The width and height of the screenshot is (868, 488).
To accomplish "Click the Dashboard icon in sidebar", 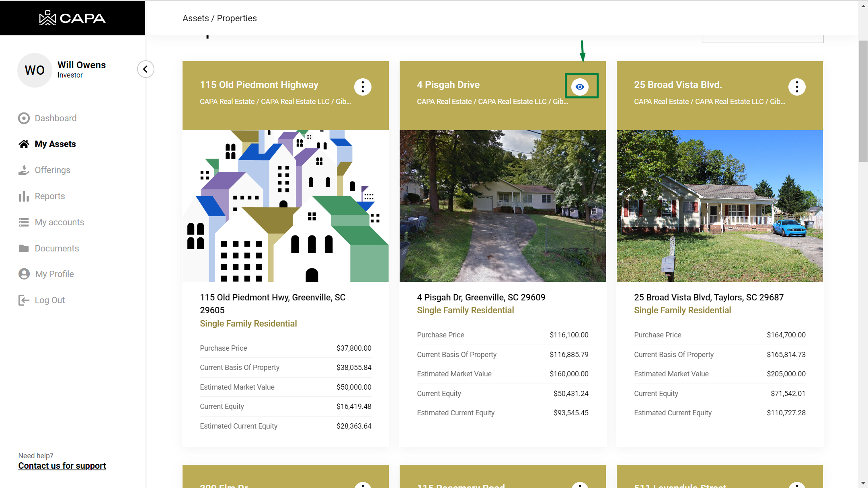I will (24, 118).
